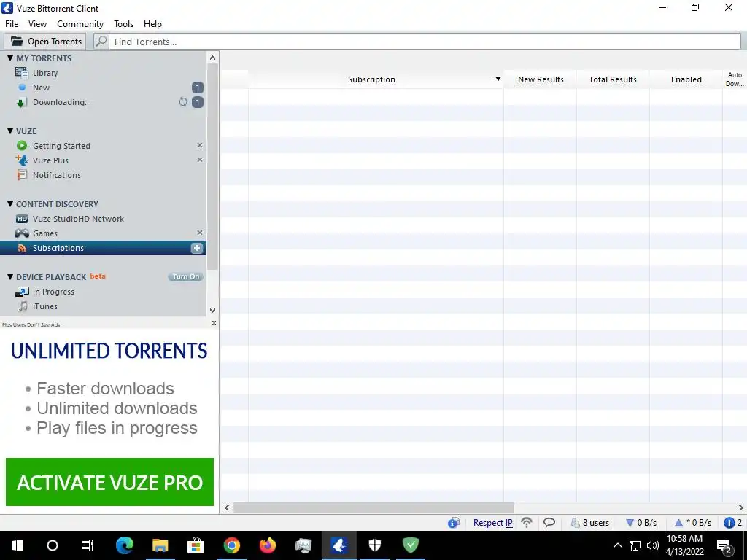Viewport: 747px width, 560px height.
Task: Open the File menu
Action: (12, 24)
